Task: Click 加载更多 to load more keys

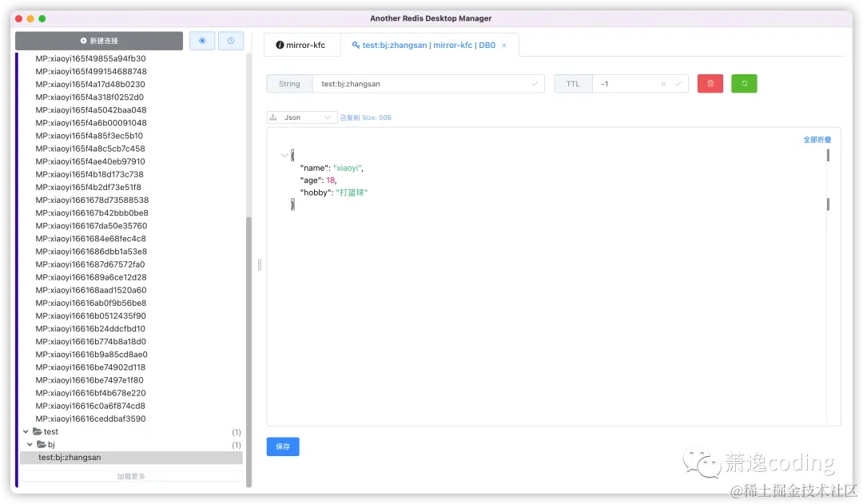Action: (x=131, y=477)
